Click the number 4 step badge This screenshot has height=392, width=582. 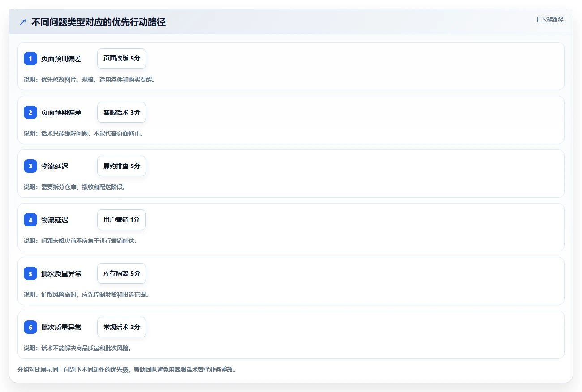click(30, 220)
